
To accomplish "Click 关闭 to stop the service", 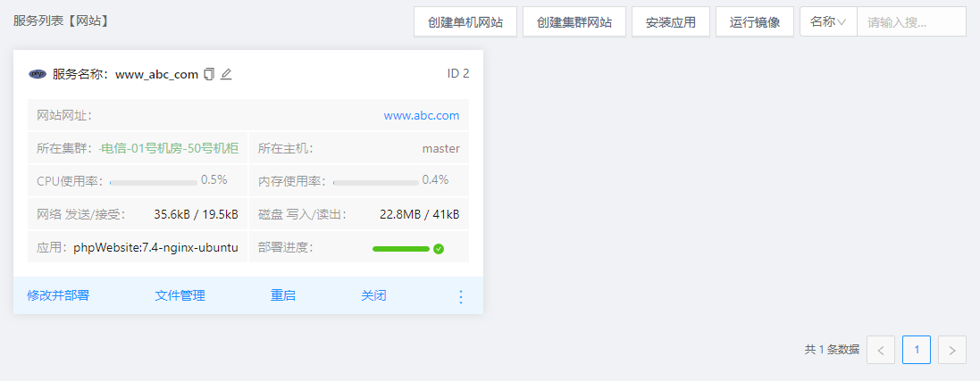I will pos(373,295).
